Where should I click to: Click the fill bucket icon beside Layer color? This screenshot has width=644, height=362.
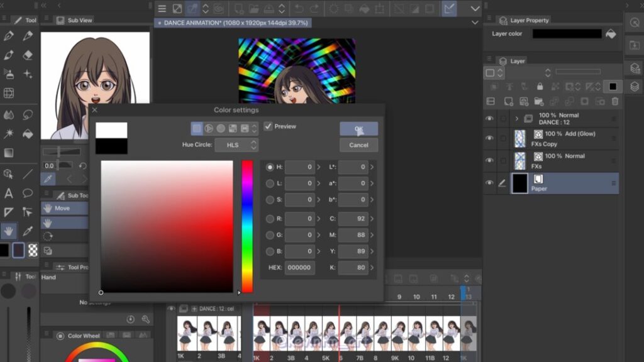click(x=611, y=34)
